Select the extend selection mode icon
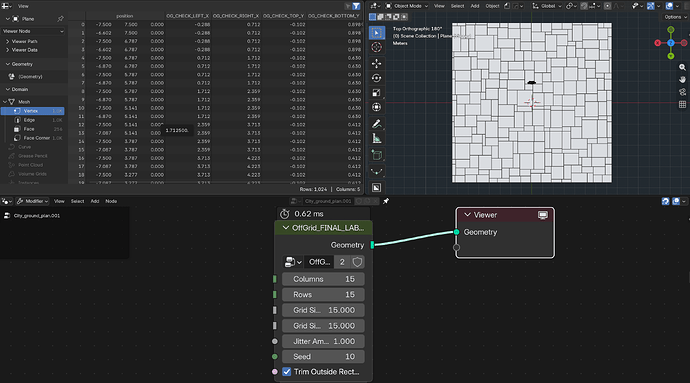Viewport: 690px width, 383px height. [381, 17]
